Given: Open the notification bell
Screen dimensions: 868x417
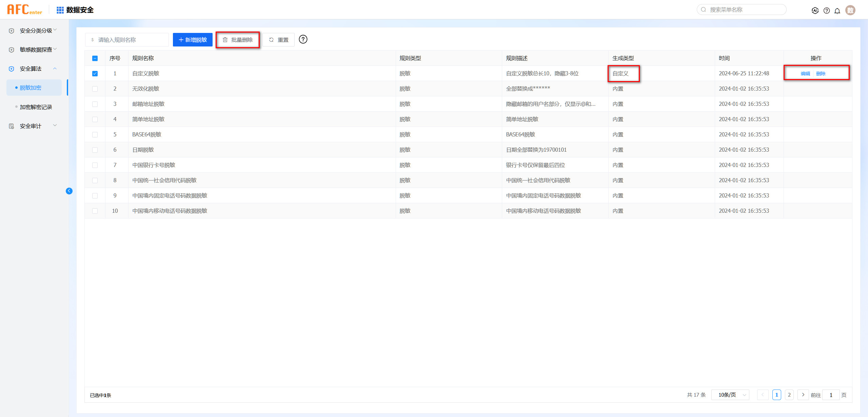Looking at the screenshot, I should pos(837,11).
